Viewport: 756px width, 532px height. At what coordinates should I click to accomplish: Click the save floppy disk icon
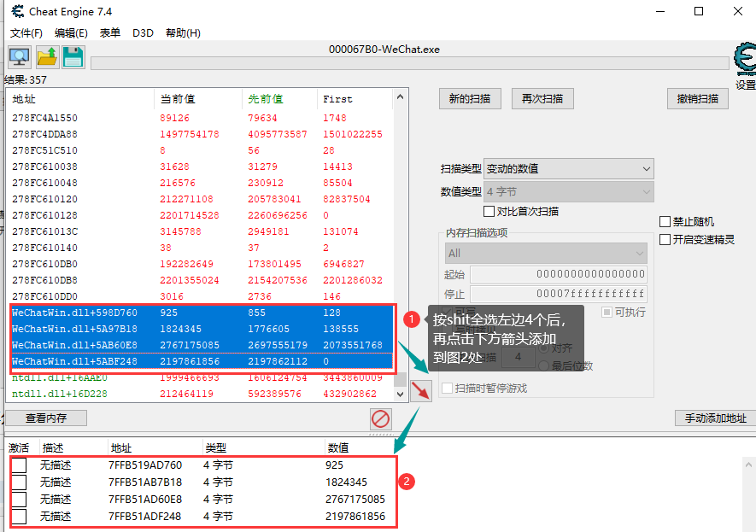(x=73, y=57)
